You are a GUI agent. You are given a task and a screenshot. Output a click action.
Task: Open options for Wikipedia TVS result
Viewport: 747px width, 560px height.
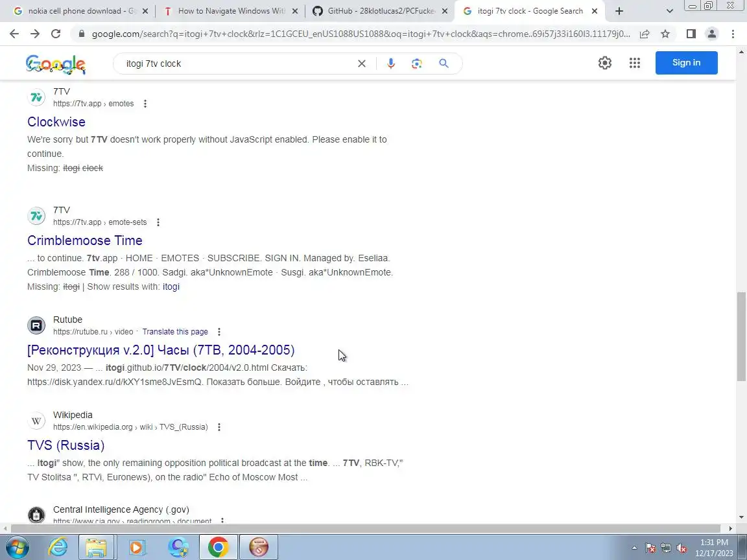click(219, 427)
